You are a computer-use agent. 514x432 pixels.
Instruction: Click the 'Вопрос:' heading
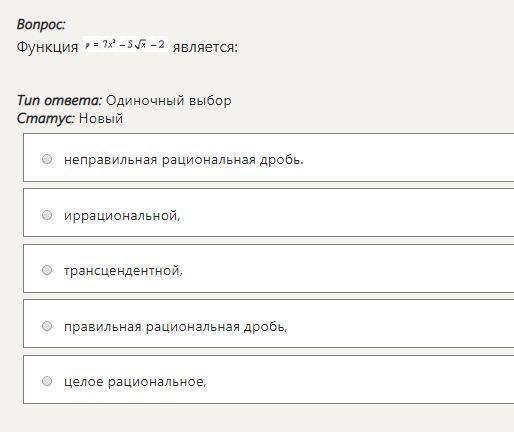click(x=41, y=24)
